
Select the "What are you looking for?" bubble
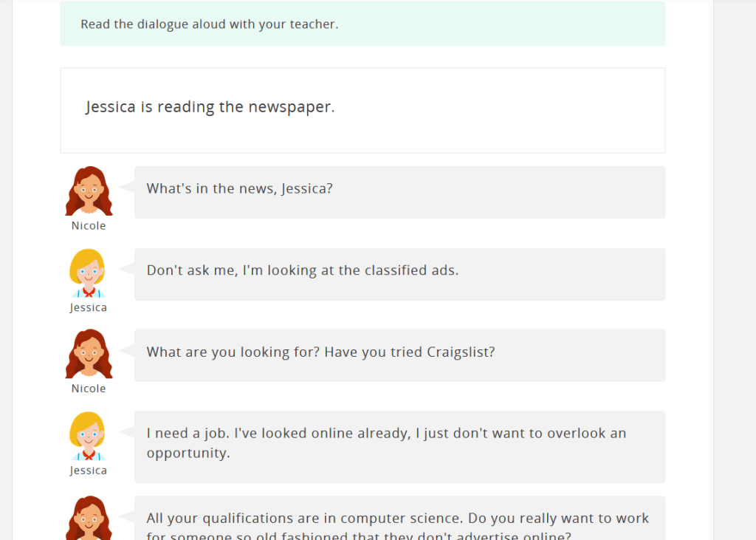click(399, 355)
